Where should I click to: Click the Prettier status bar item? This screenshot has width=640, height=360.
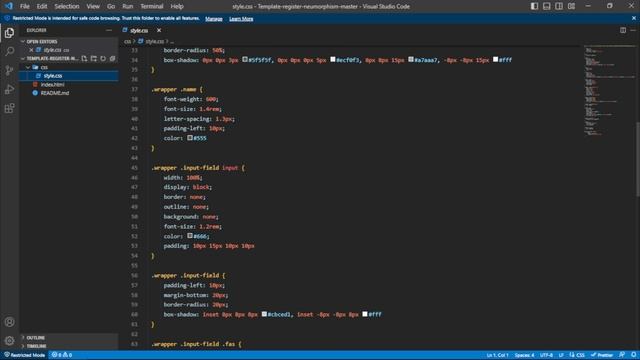602,355
